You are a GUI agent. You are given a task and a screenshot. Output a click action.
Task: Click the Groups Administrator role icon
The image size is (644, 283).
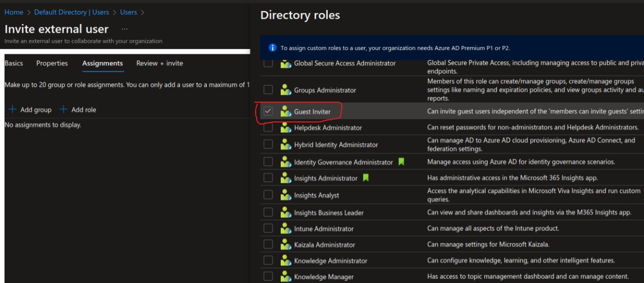point(285,90)
